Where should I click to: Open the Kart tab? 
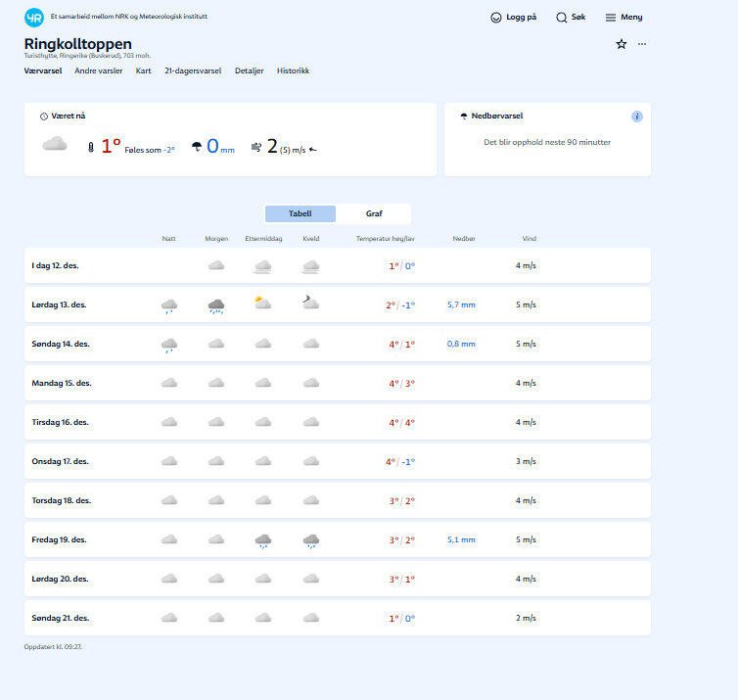click(x=143, y=70)
